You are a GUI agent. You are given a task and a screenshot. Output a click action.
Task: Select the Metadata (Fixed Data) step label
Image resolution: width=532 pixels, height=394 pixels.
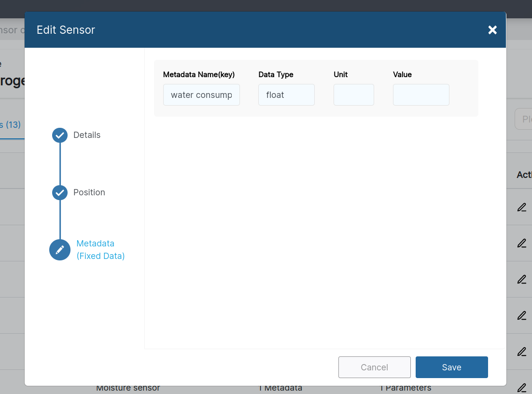(x=100, y=249)
